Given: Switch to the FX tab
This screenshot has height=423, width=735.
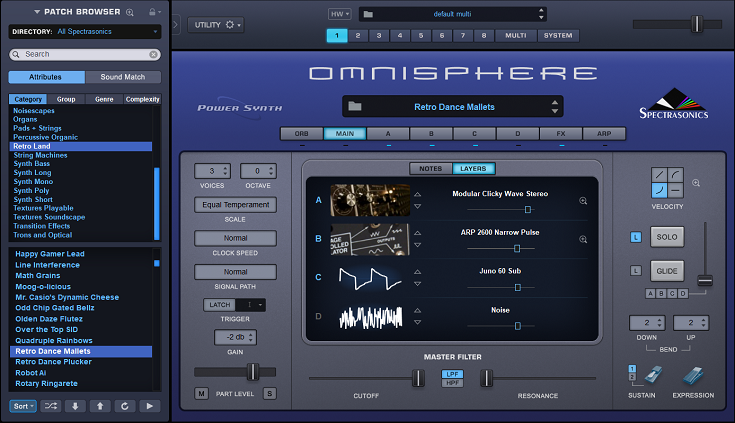Looking at the screenshot, I should click(x=561, y=134).
